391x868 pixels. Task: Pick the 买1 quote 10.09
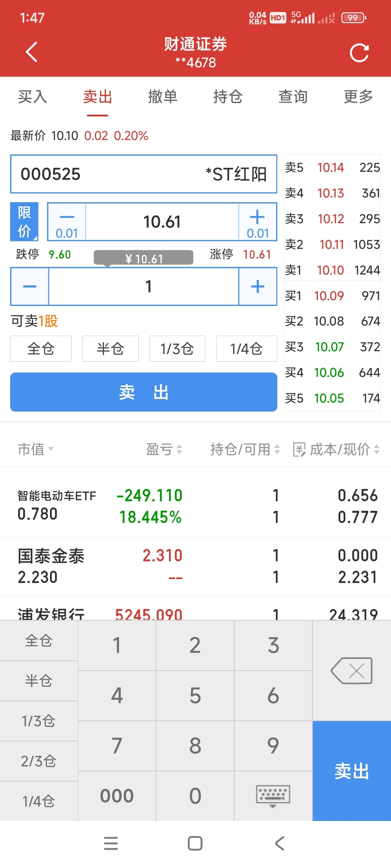(332, 296)
